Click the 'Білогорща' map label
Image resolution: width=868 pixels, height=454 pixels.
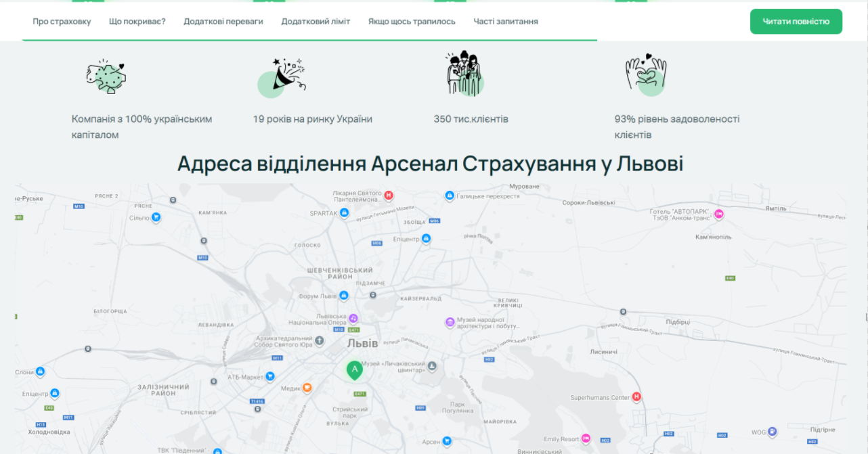(110, 311)
